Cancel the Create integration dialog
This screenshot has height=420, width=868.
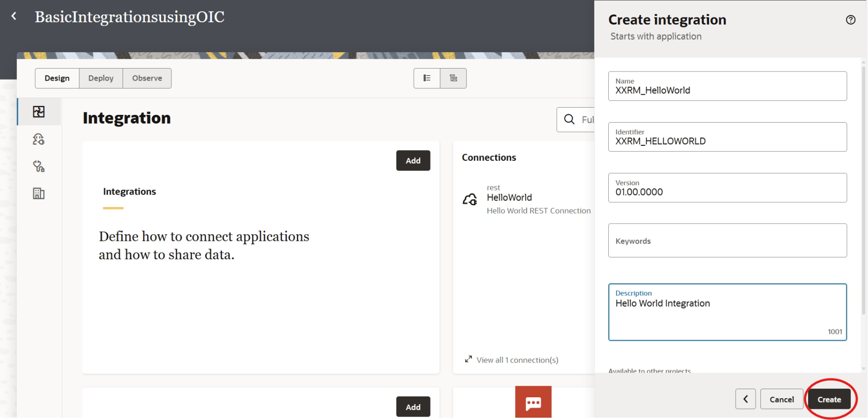(781, 399)
